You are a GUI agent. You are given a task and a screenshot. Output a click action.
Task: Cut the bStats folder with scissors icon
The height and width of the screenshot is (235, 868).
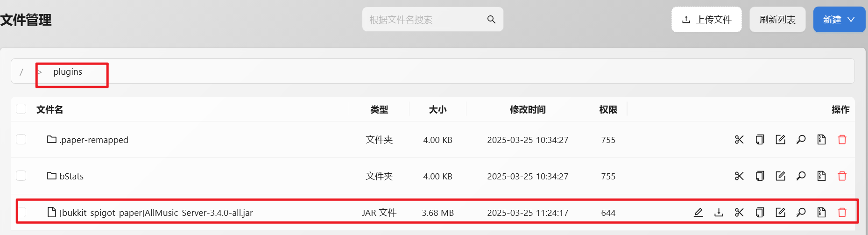[x=739, y=176]
